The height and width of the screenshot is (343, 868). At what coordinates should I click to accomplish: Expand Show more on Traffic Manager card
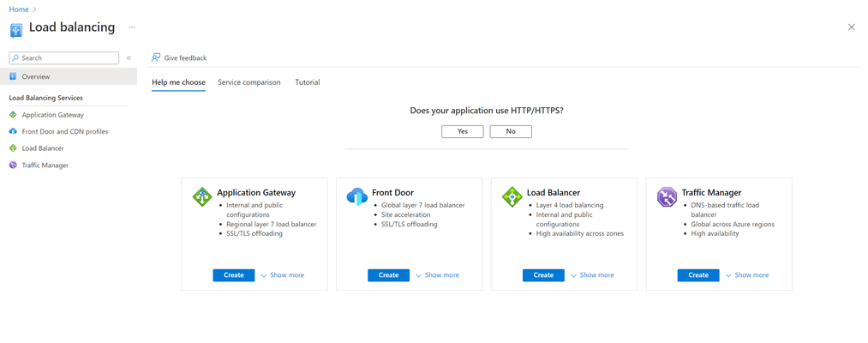point(747,275)
